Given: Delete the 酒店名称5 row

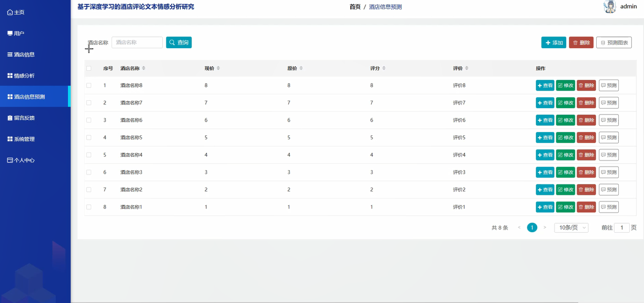Looking at the screenshot, I should pos(586,138).
